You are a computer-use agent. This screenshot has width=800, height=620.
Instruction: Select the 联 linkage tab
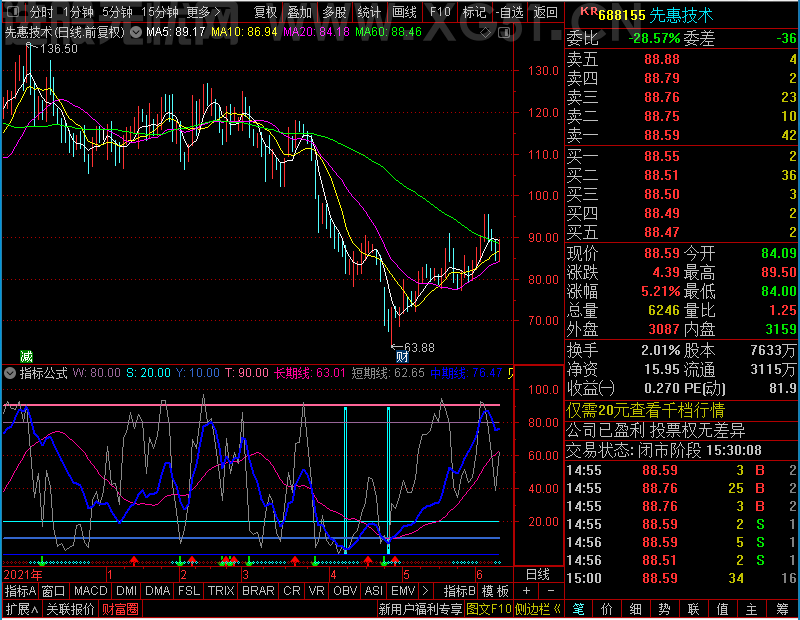pyautogui.click(x=693, y=609)
